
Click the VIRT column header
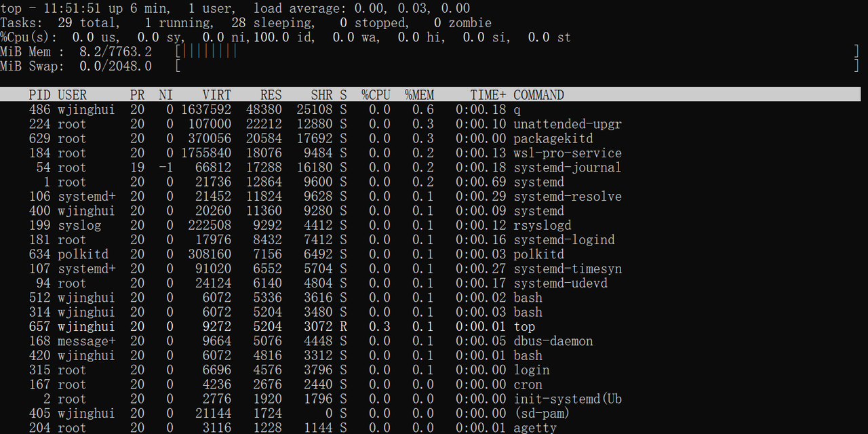point(216,95)
